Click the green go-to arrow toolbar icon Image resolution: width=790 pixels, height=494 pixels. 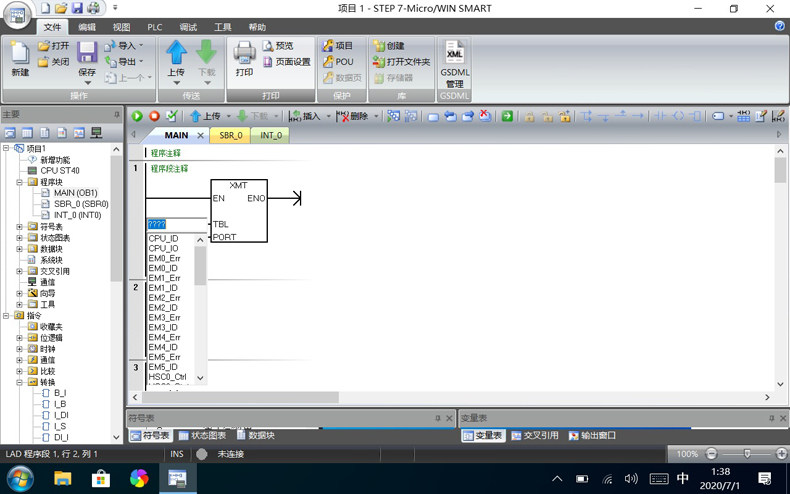(x=507, y=116)
